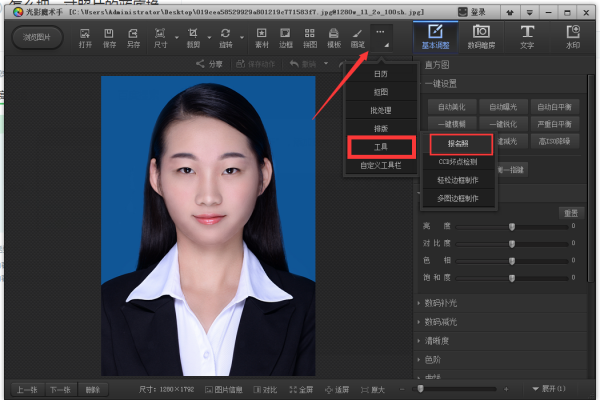The width and height of the screenshot is (600, 400).
Task: Open the 模板 (Template) tool icon
Action: (334, 38)
